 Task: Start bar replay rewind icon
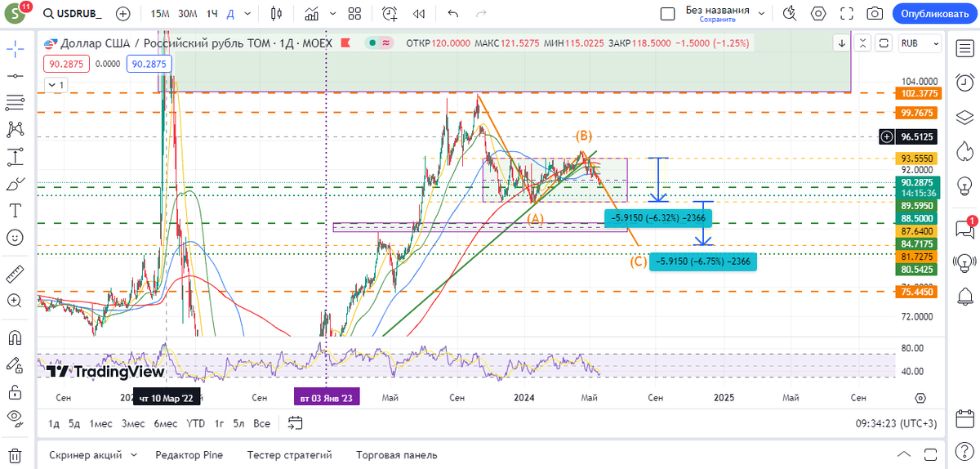click(x=419, y=14)
